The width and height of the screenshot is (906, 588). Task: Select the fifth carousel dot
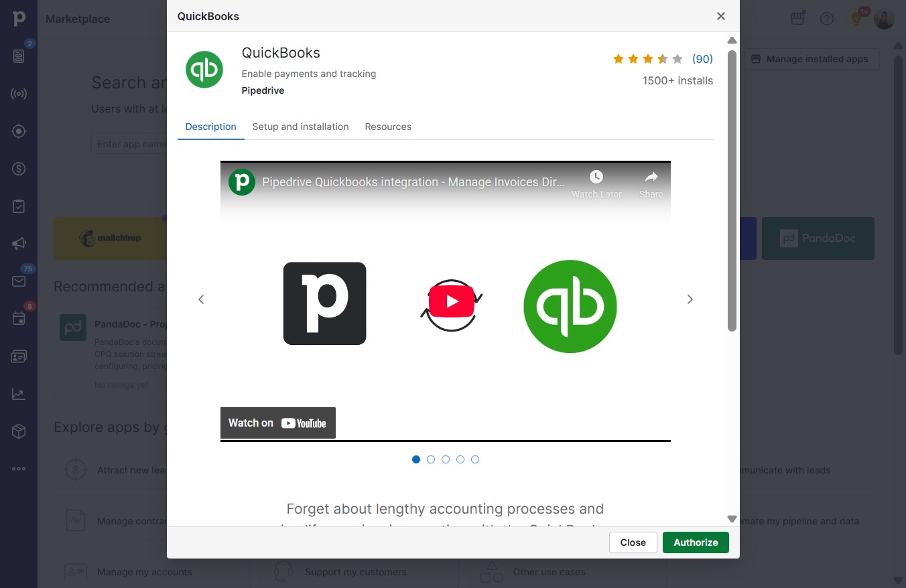click(475, 459)
